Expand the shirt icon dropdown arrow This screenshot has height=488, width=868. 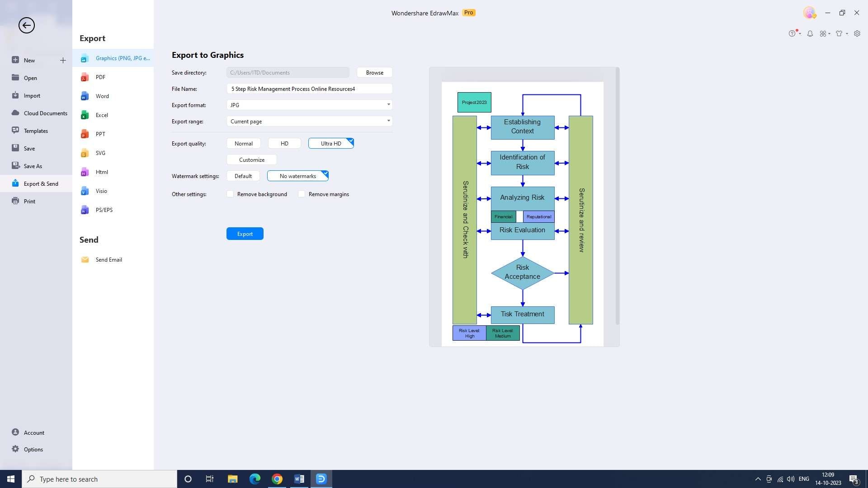847,33
